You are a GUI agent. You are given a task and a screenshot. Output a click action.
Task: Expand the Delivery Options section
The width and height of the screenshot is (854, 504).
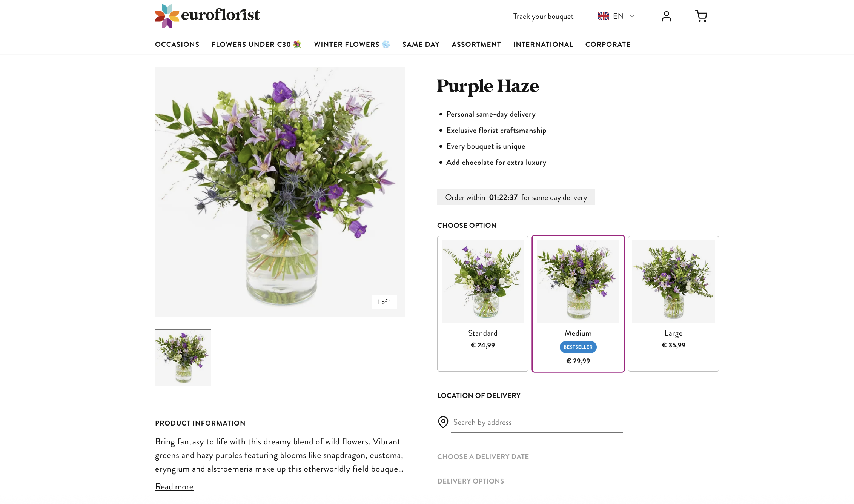[x=470, y=481]
